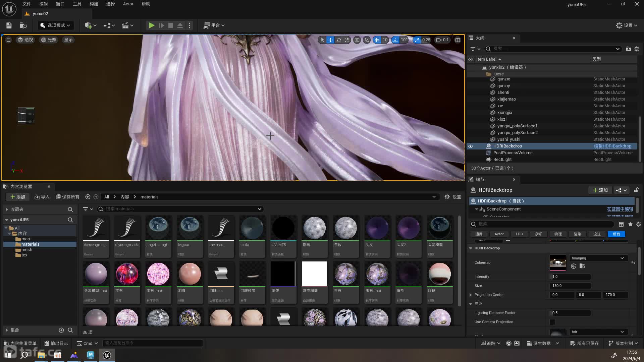The width and height of the screenshot is (644, 362).
Task: Click 编辑HDRIBackdrop blueprint link
Action: 612,146
